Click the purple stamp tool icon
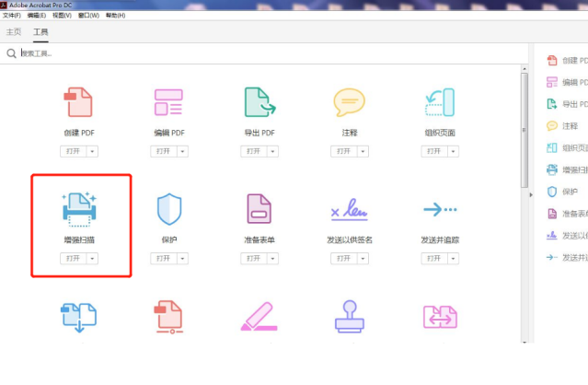588x385 pixels. pyautogui.click(x=350, y=316)
